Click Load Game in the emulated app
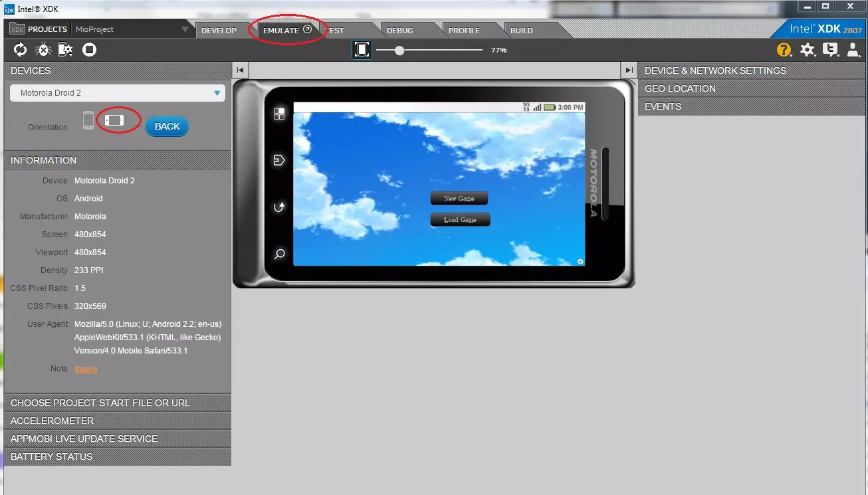 tap(460, 219)
